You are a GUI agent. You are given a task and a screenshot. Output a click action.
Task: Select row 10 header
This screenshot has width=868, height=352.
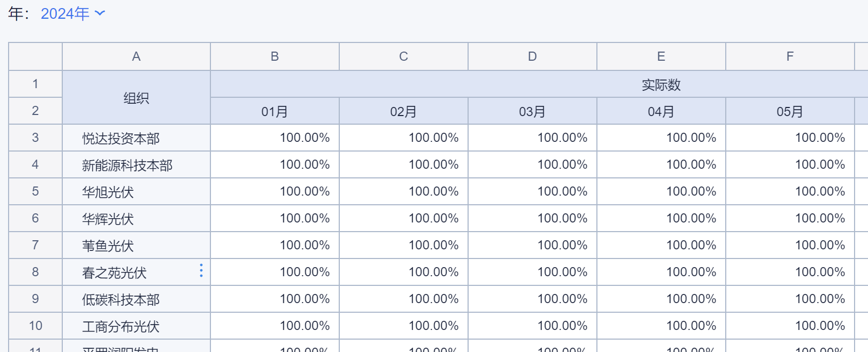(x=35, y=326)
